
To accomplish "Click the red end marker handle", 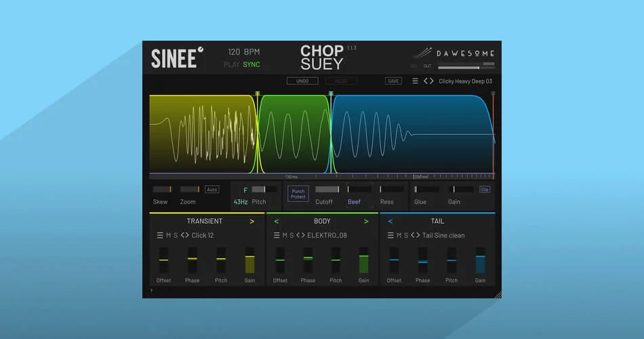I will tap(493, 94).
